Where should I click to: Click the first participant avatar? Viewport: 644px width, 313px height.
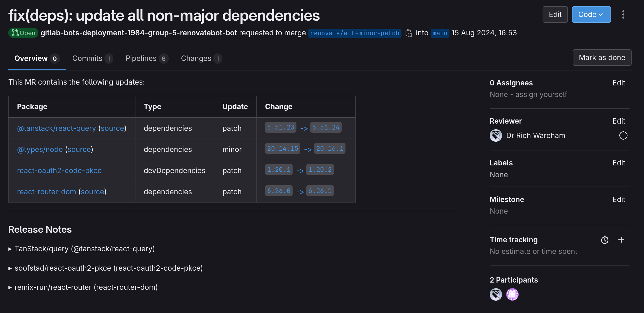[x=496, y=294]
